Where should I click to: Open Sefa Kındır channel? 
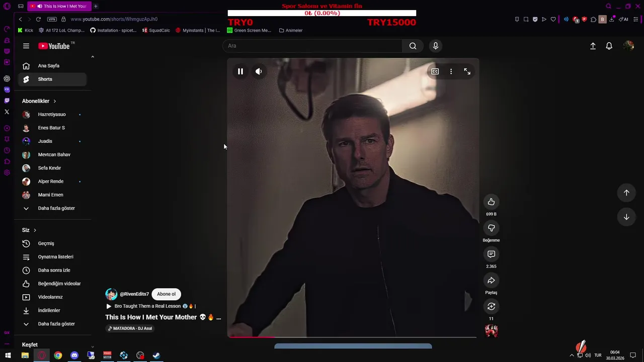point(52,168)
